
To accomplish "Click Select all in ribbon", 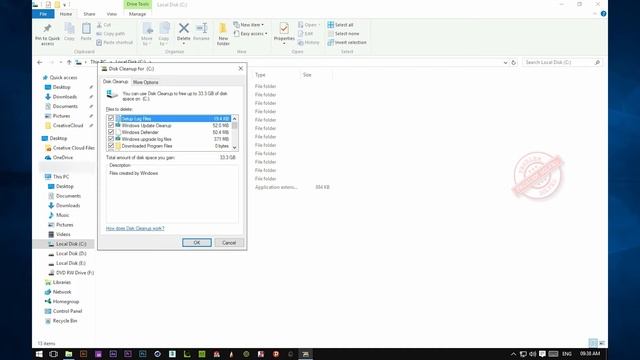I will [x=340, y=25].
